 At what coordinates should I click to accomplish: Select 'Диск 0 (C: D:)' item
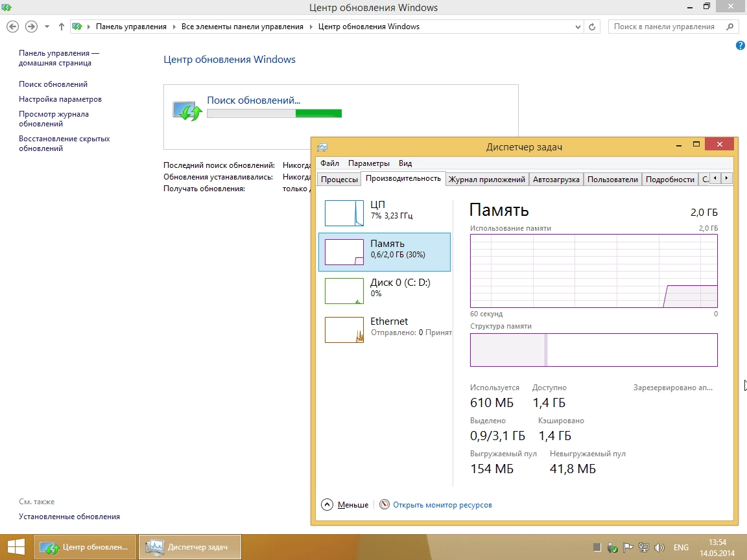(385, 291)
